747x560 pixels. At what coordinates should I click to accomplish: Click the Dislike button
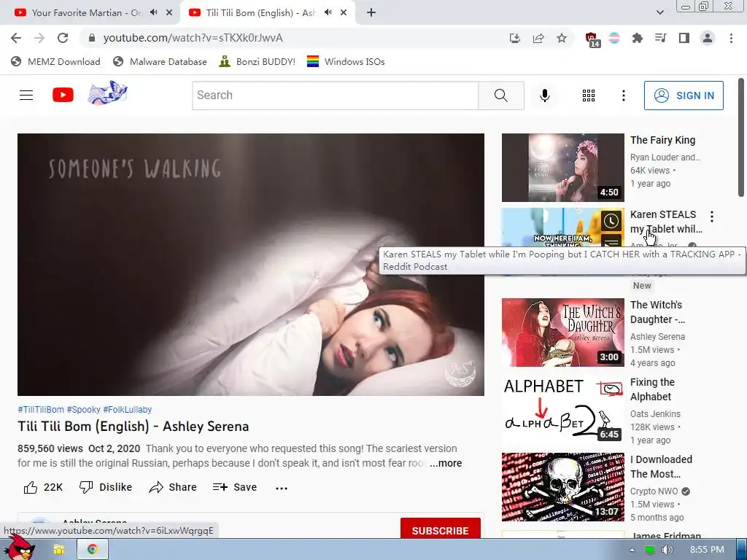click(105, 487)
